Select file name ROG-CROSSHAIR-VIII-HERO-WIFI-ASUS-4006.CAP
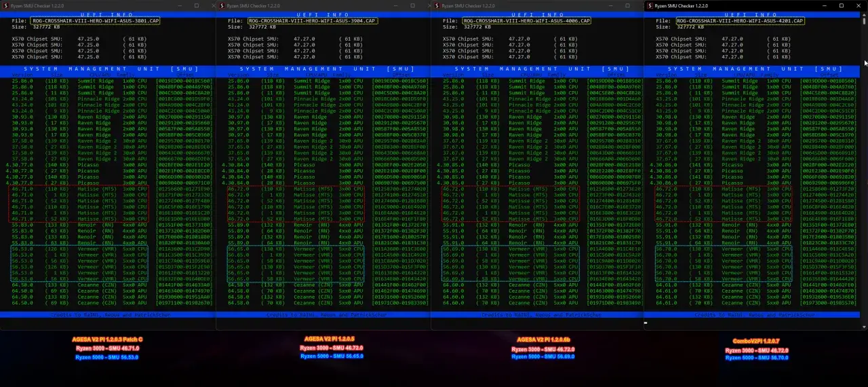The width and height of the screenshot is (868, 387). (x=527, y=21)
